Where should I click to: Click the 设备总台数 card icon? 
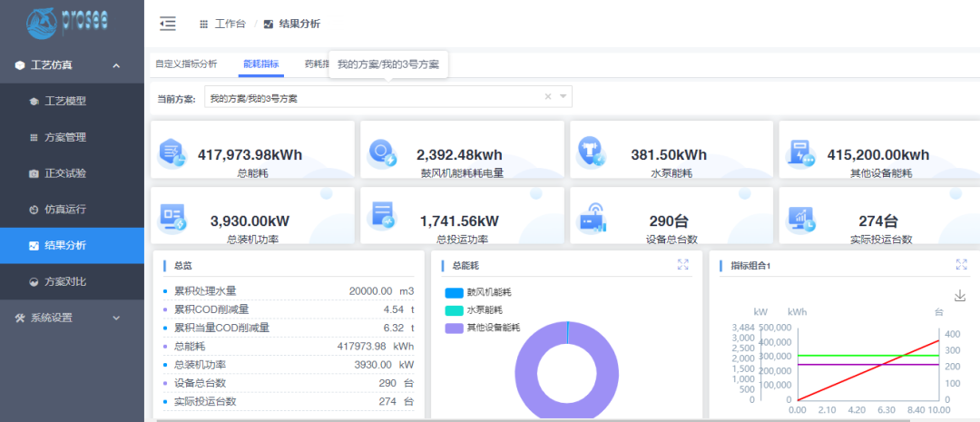[x=592, y=219]
